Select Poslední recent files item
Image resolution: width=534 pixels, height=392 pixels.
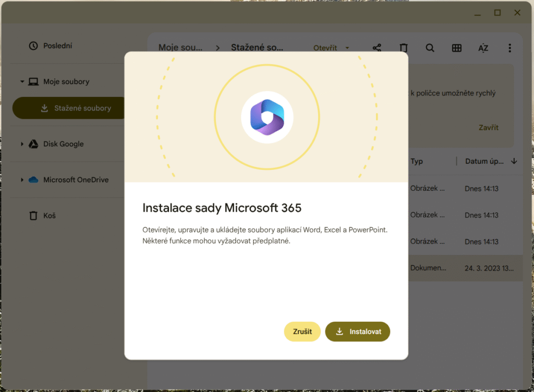coord(57,46)
